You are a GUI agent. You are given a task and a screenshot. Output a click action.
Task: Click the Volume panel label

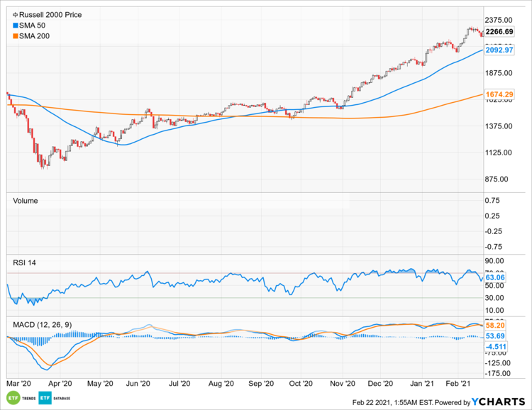pos(26,201)
